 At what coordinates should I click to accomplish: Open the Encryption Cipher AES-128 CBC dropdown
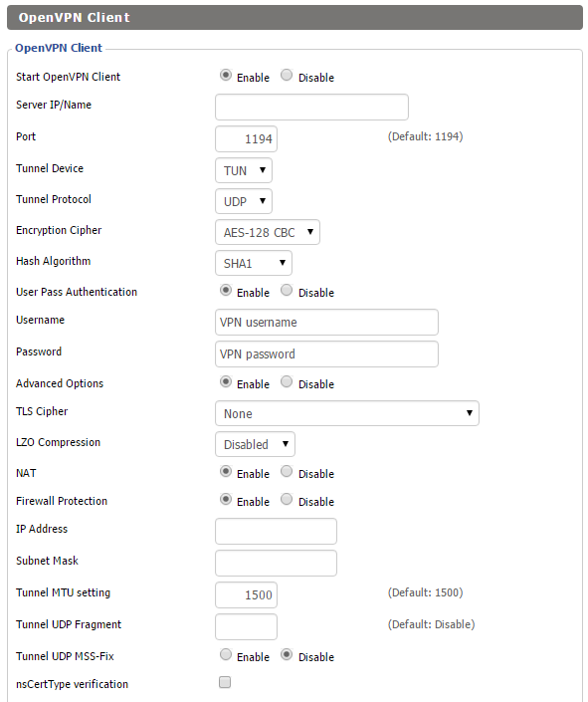click(268, 232)
